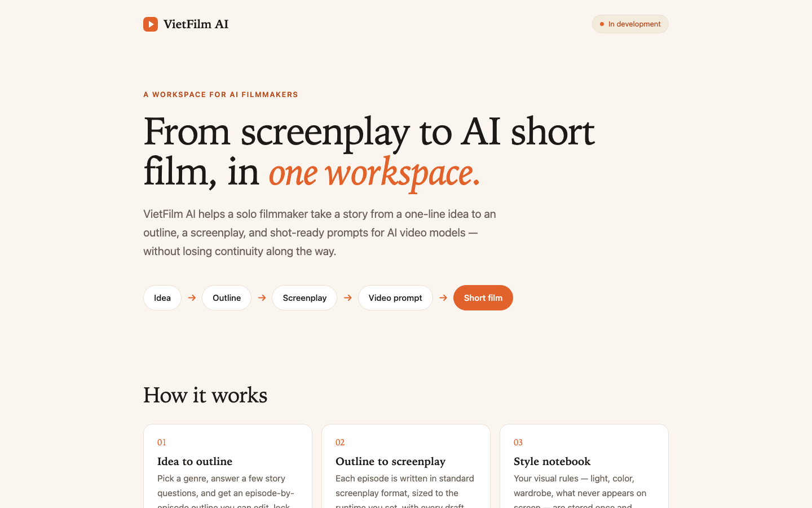Click the italic 'one workspace.' headline text
This screenshot has height=508, width=812.
pos(374,173)
